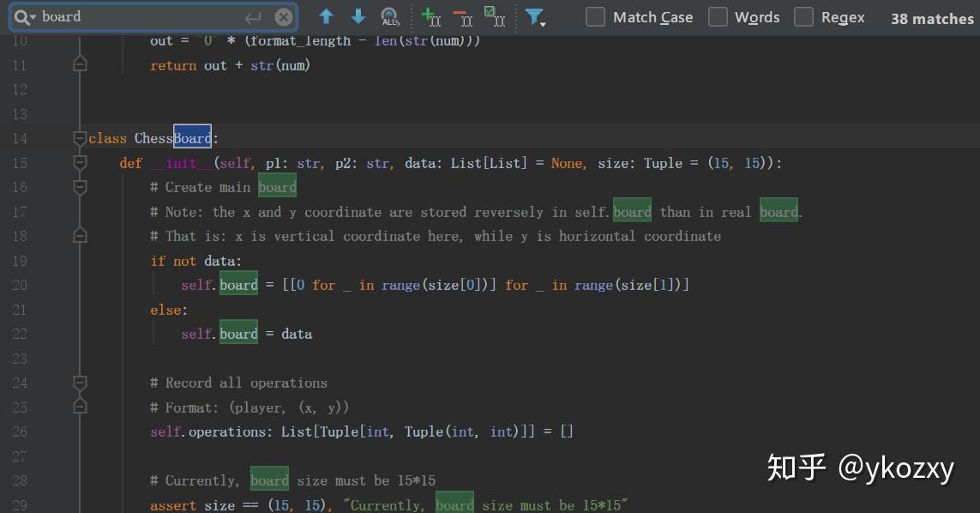Viewport: 980px width, 513px height.
Task: Jump to previous occurrence with up arrow
Action: (326, 16)
